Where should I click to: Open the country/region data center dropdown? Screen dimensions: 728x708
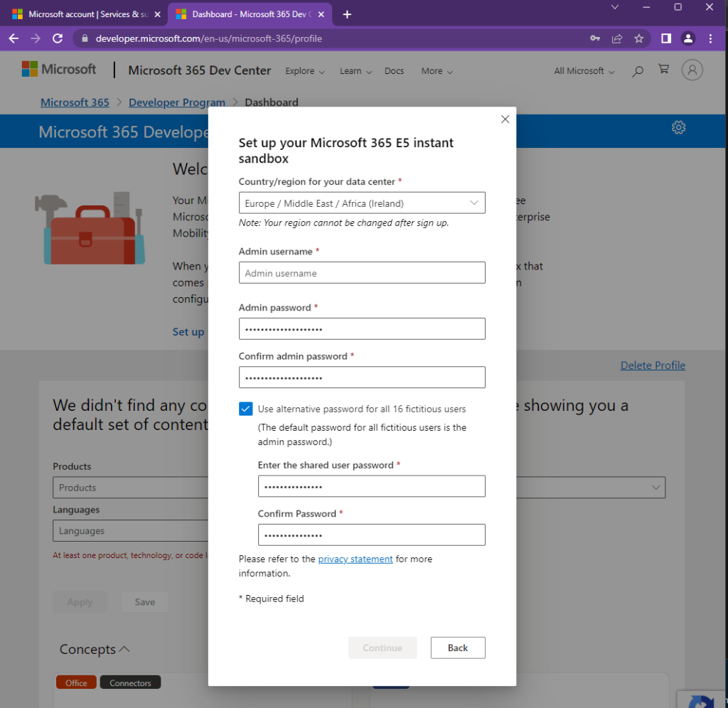click(362, 203)
